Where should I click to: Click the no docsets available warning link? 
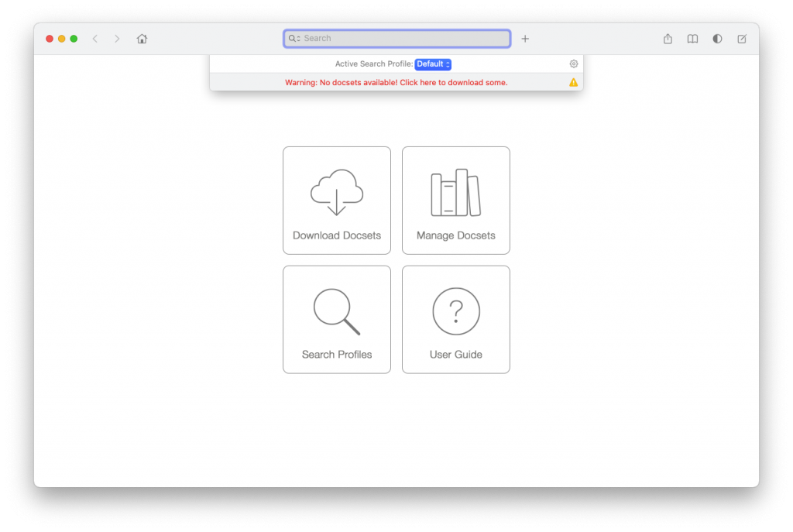click(396, 82)
